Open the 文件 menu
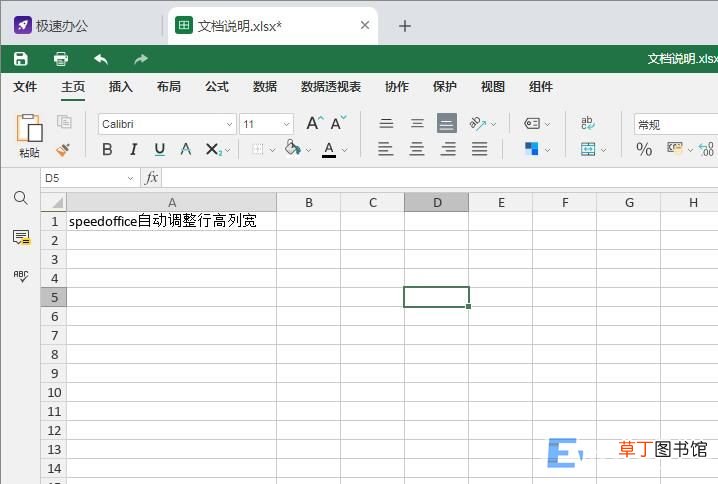718x484 pixels. pos(25,87)
